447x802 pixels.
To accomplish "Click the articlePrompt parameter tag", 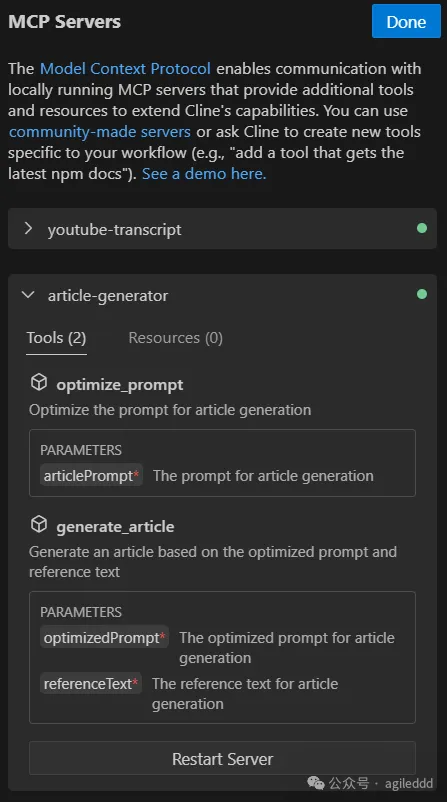I will coord(91,476).
